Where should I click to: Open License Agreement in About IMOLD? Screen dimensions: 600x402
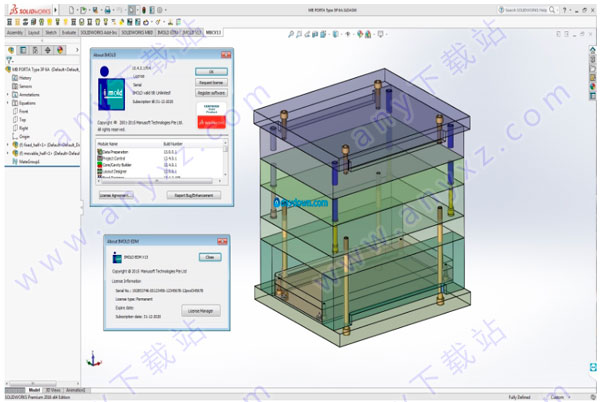(x=116, y=195)
